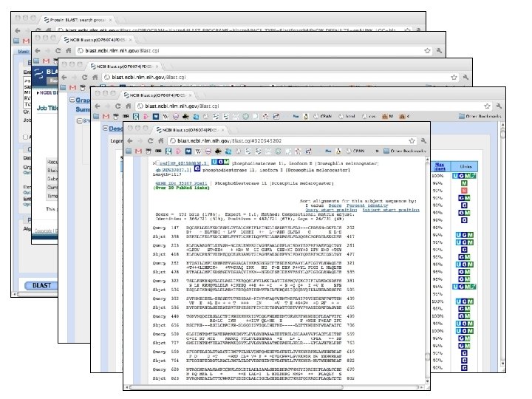Image resolution: width=532 pixels, height=399 pixels.
Task: Click the home icon in the descriptions window
Action: coord(129,106)
